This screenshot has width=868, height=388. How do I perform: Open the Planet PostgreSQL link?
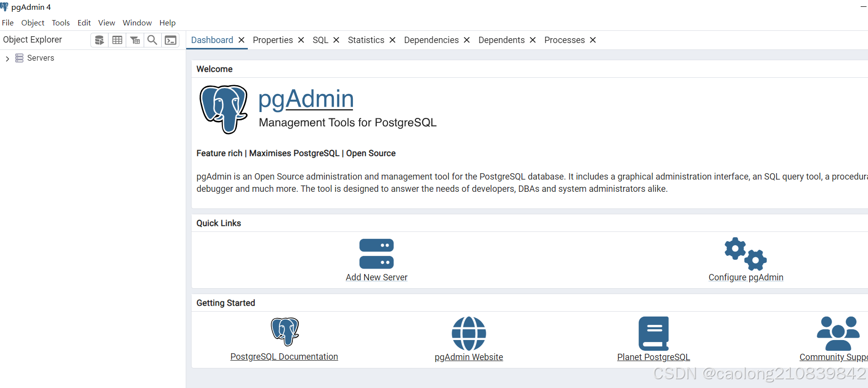pyautogui.click(x=653, y=357)
